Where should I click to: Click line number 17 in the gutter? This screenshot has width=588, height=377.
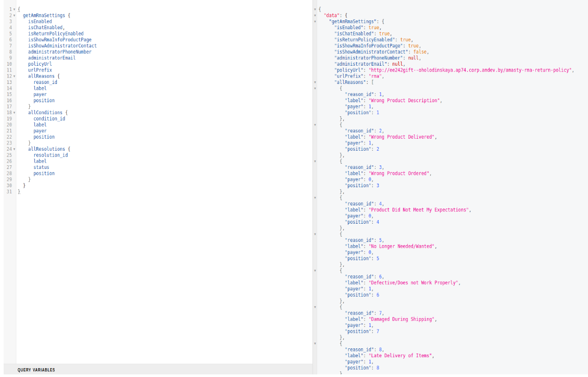[x=9, y=106]
